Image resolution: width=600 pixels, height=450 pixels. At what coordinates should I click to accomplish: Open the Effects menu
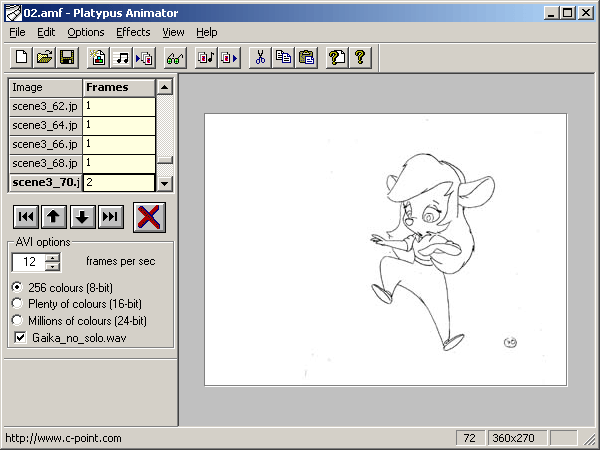133,33
